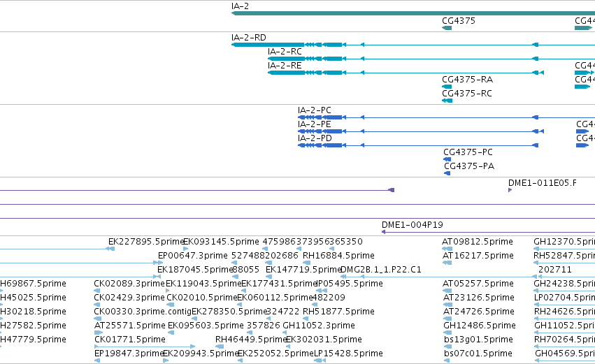Select RH51877.5prime EST
The image size is (595, 364).
(338, 312)
